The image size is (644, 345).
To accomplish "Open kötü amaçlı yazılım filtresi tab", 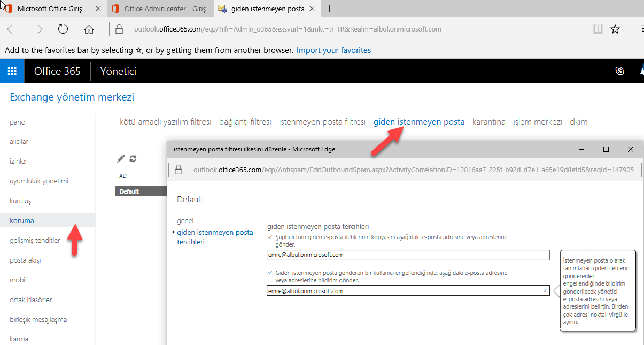I will point(166,122).
